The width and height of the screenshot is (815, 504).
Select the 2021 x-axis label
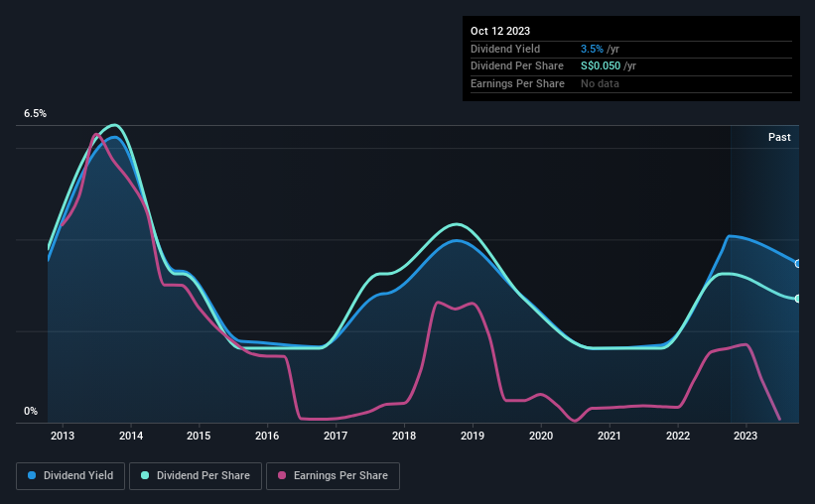610,436
